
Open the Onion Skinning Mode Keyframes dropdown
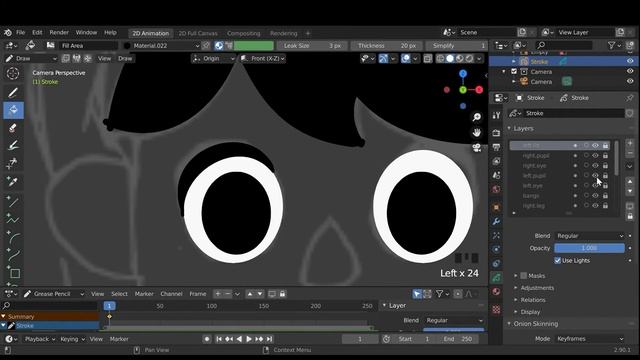point(589,339)
